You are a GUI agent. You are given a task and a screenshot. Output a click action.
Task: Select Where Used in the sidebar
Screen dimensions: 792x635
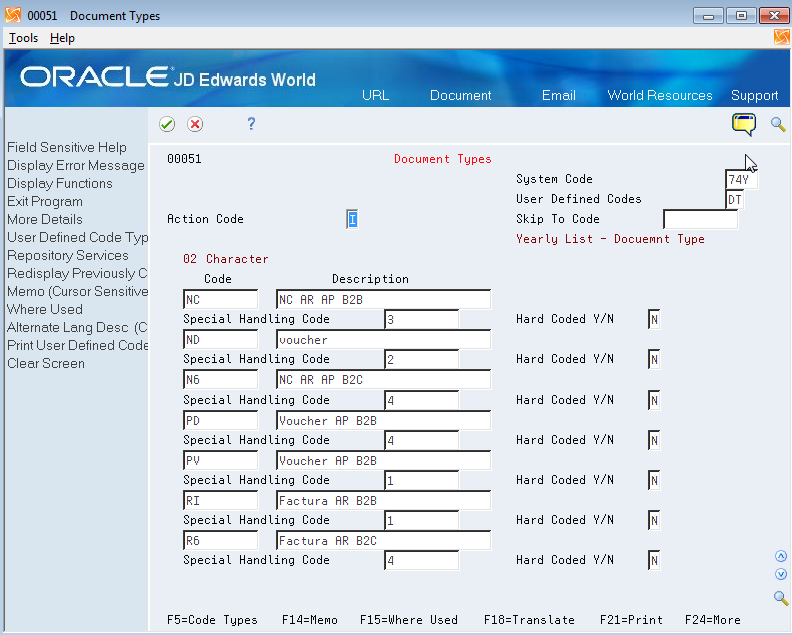click(x=45, y=309)
